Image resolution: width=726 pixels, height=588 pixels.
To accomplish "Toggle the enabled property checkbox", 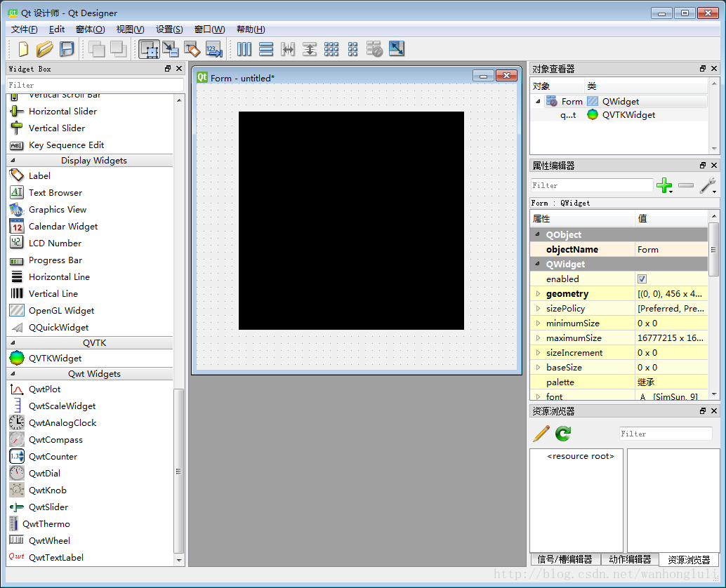I will 642,279.
